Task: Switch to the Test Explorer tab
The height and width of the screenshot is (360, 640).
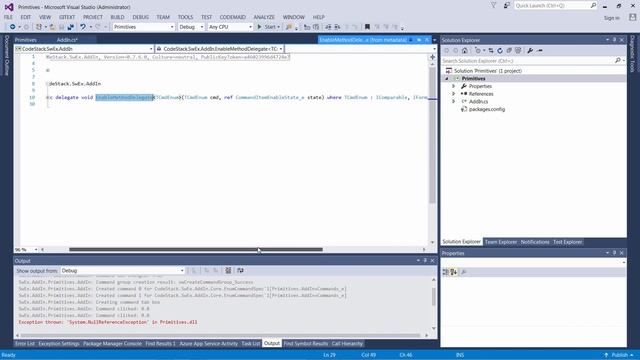Action: point(567,242)
